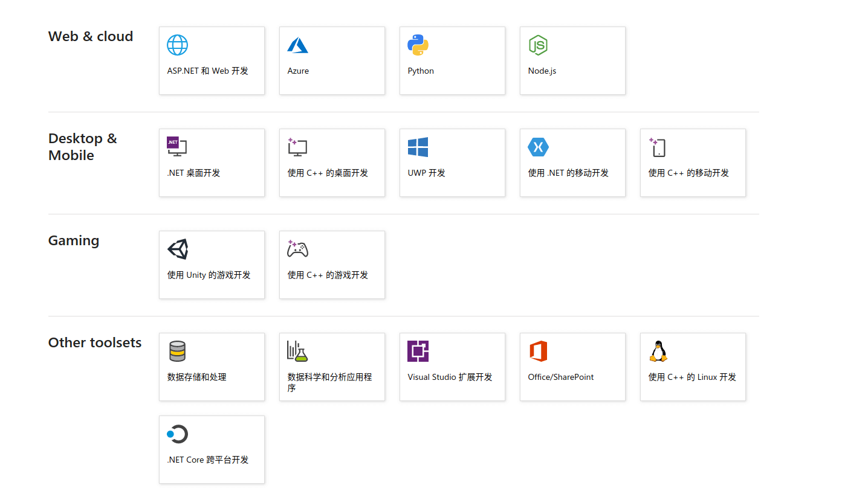Pick 使用 C++ 的移动开发 label
This screenshot has width=868, height=488.
click(x=688, y=173)
